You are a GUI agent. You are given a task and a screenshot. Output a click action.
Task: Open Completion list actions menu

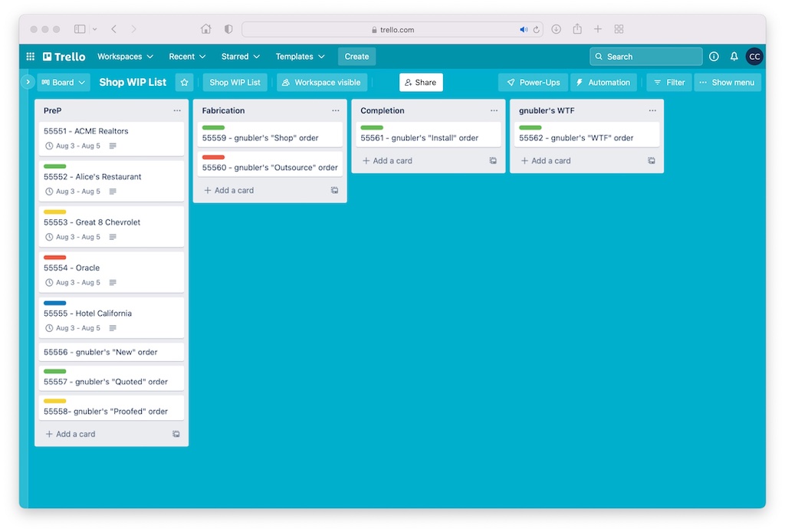pos(494,110)
